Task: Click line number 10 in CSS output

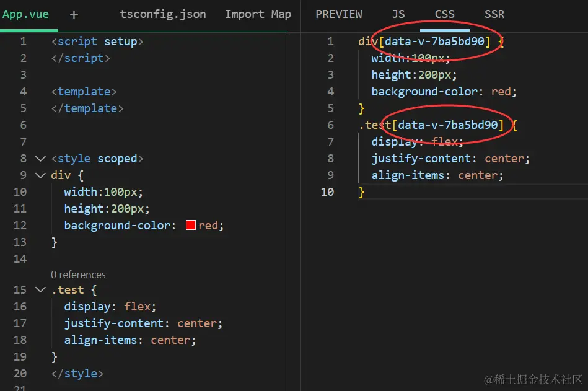Action: pyautogui.click(x=327, y=192)
